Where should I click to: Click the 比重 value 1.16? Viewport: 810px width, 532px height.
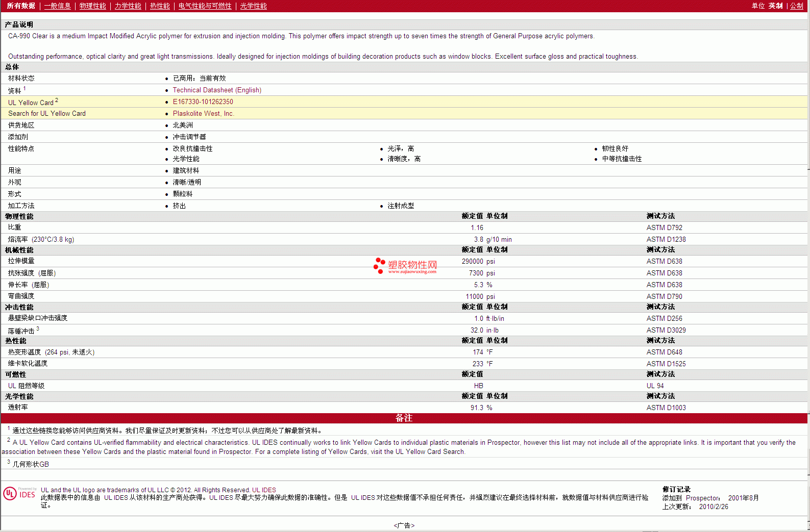tap(477, 227)
